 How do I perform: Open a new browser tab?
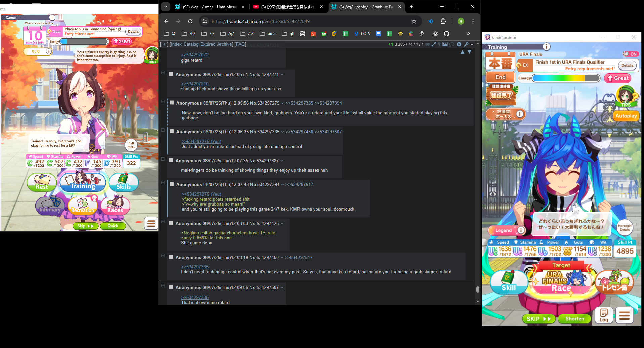pyautogui.click(x=412, y=7)
